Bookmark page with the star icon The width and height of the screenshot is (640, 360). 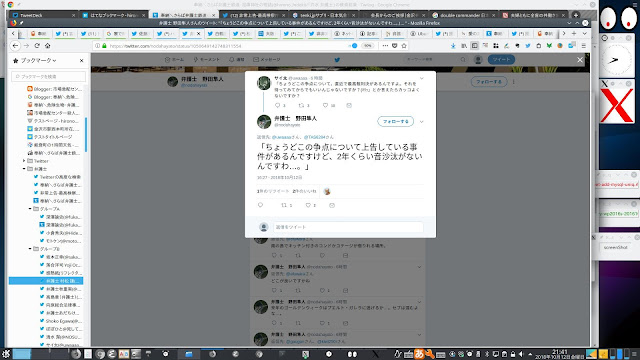(x=404, y=46)
